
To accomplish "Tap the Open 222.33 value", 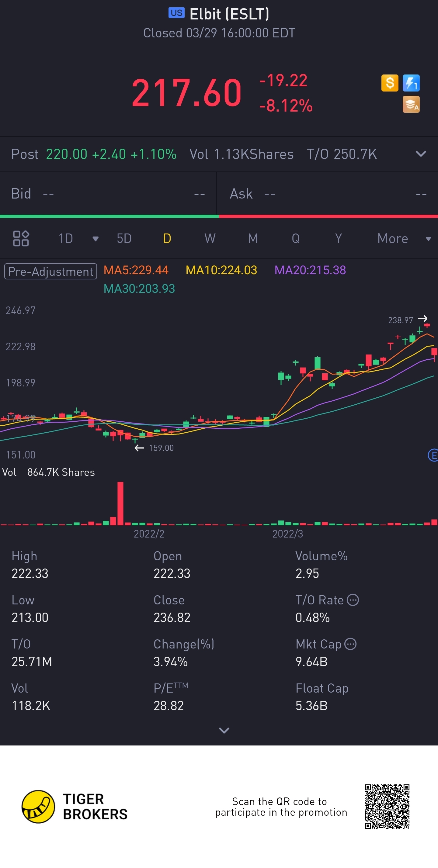I will pyautogui.click(x=172, y=573).
